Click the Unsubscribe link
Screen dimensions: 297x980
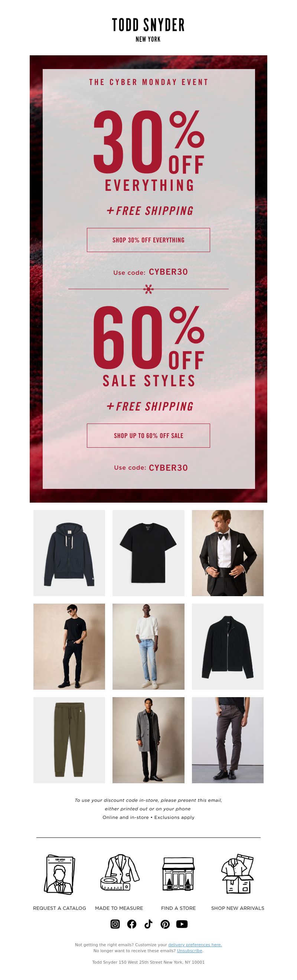(189, 951)
